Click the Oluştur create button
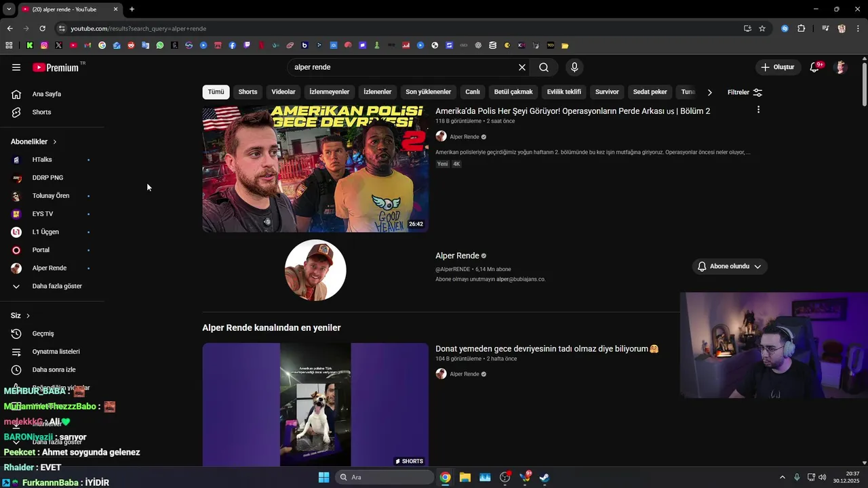Image resolution: width=868 pixels, height=488 pixels. [777, 67]
